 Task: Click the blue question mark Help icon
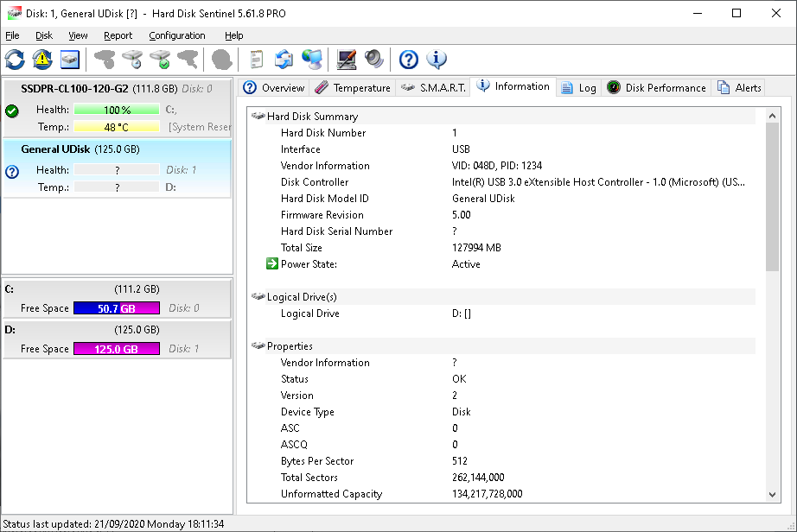pyautogui.click(x=408, y=60)
